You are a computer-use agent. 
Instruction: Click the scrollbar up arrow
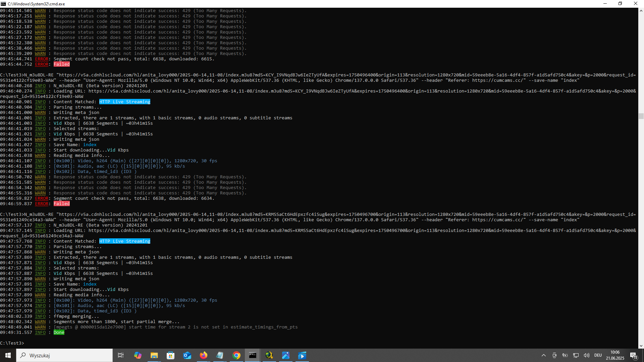click(x=641, y=11)
